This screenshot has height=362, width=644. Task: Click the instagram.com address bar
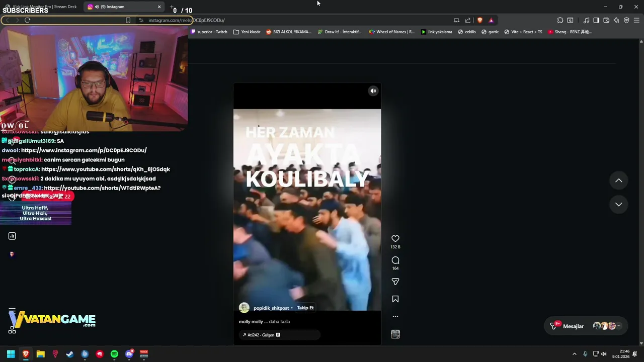tap(186, 21)
